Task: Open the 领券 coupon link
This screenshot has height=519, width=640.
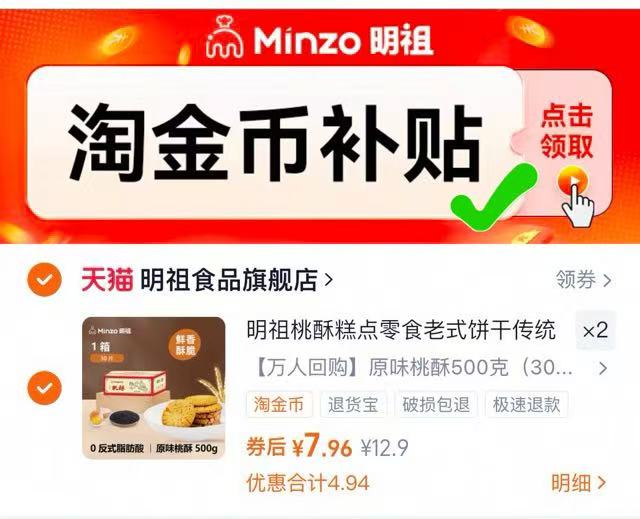Action: coord(583,280)
